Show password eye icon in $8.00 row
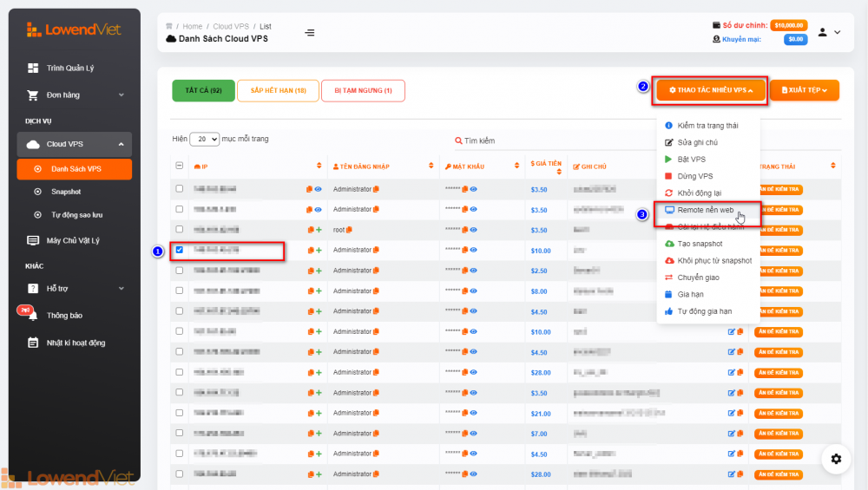Screen dimensions: 868x490 (x=474, y=291)
